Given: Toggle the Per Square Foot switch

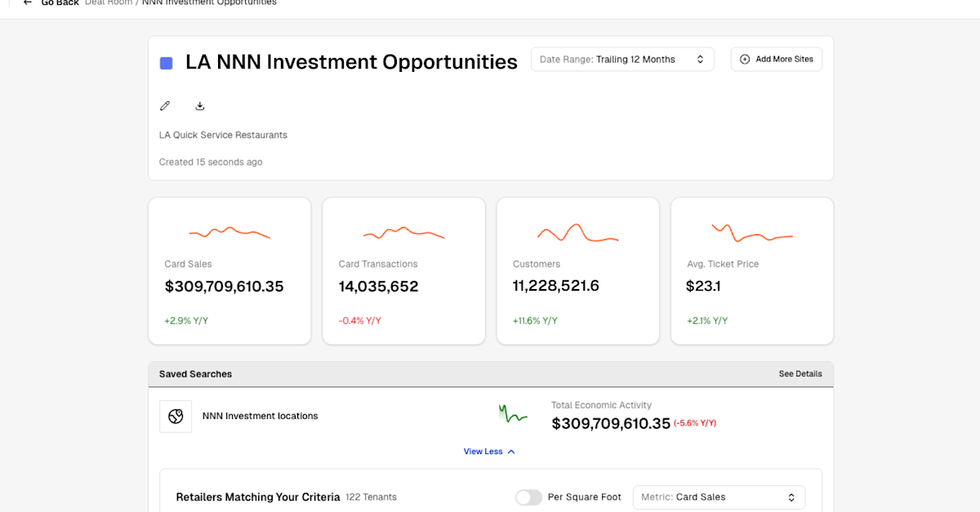Looking at the screenshot, I should tap(528, 497).
